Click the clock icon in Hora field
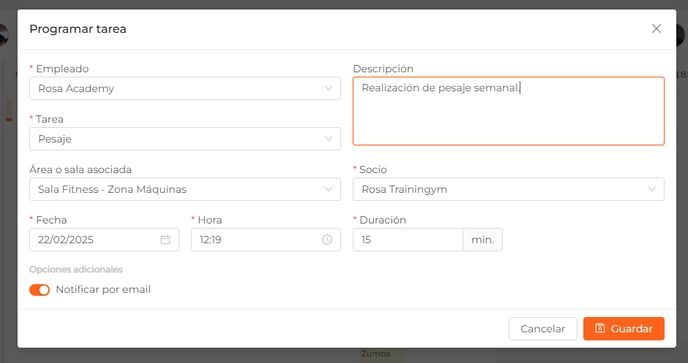 [327, 240]
